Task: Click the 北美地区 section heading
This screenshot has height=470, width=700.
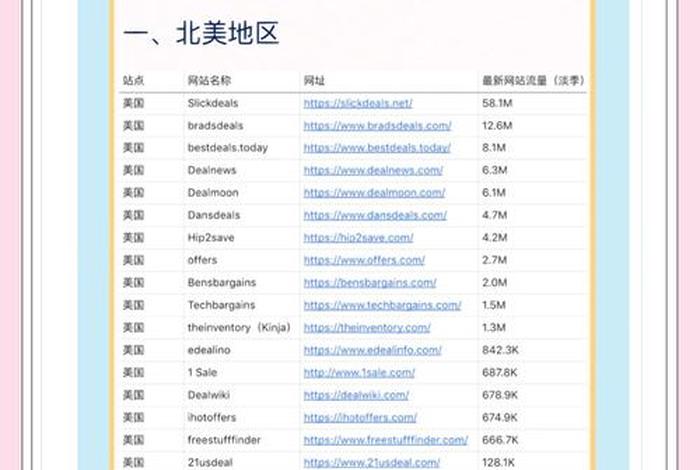Action: point(201,33)
